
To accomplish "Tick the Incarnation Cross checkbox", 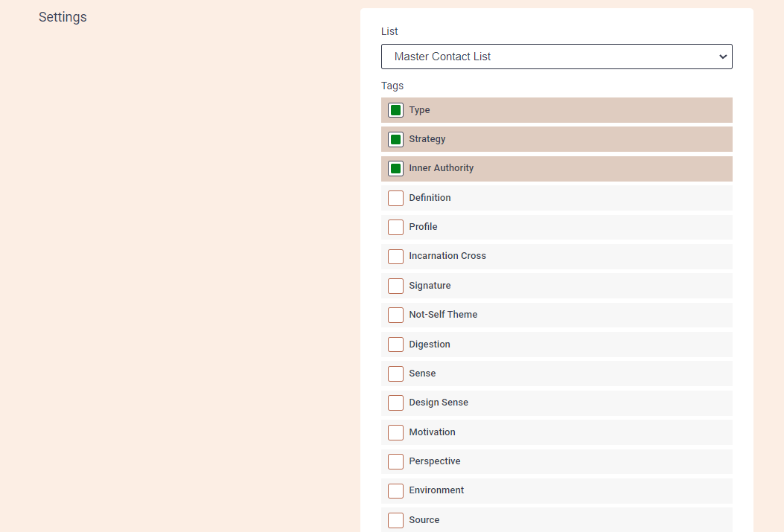I will pos(395,256).
